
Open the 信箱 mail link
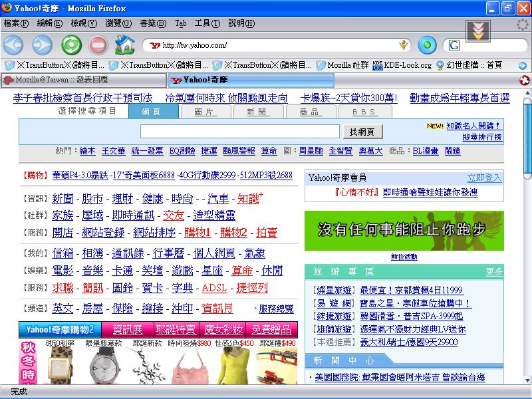[x=63, y=253]
